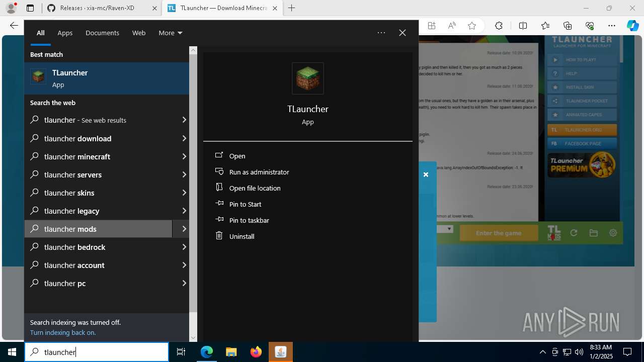Close the Windows search panel

[x=403, y=33]
